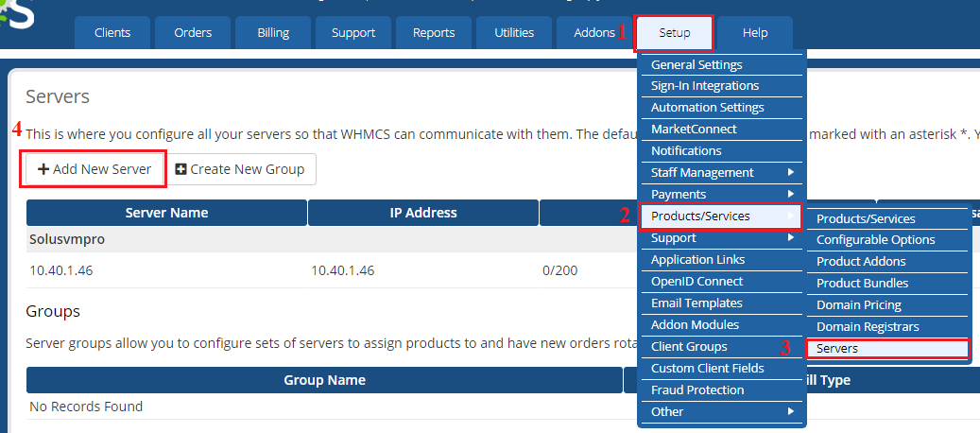Go to the Billing tab
The width and height of the screenshot is (980, 433).
(273, 33)
